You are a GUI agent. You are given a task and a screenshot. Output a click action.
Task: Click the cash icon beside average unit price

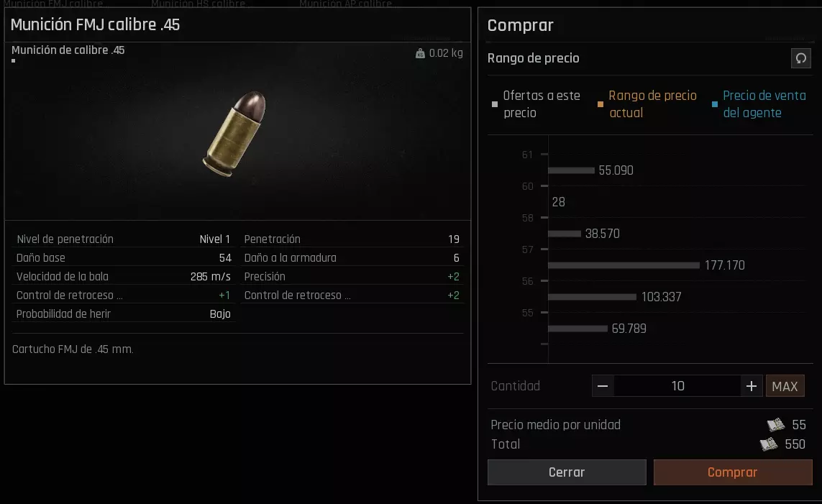(776, 424)
